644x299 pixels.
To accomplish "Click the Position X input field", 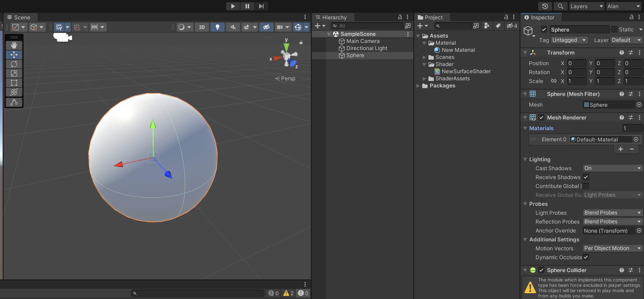I will (x=576, y=63).
